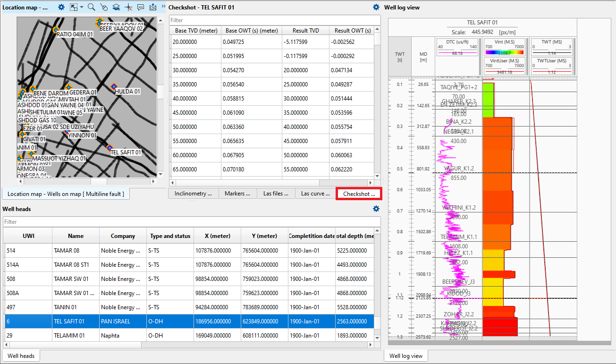
Task: Select TEL SAFIT 01 well marker on map
Action: 110,148
